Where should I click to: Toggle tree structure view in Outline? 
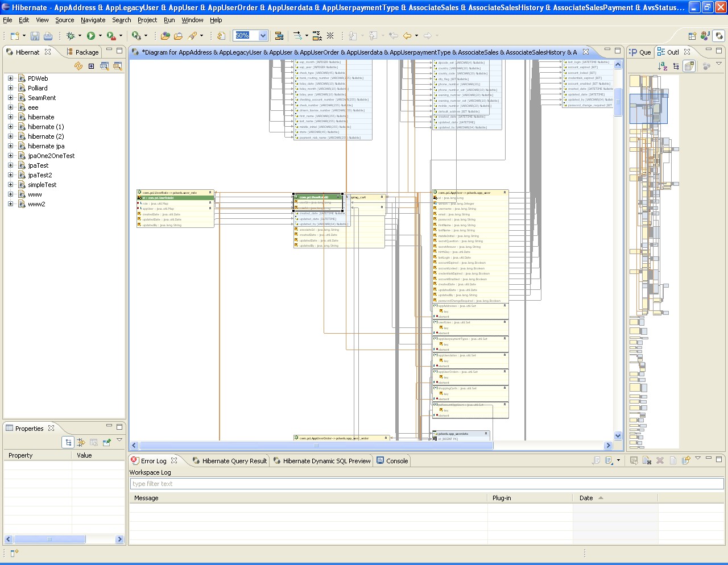(x=676, y=66)
